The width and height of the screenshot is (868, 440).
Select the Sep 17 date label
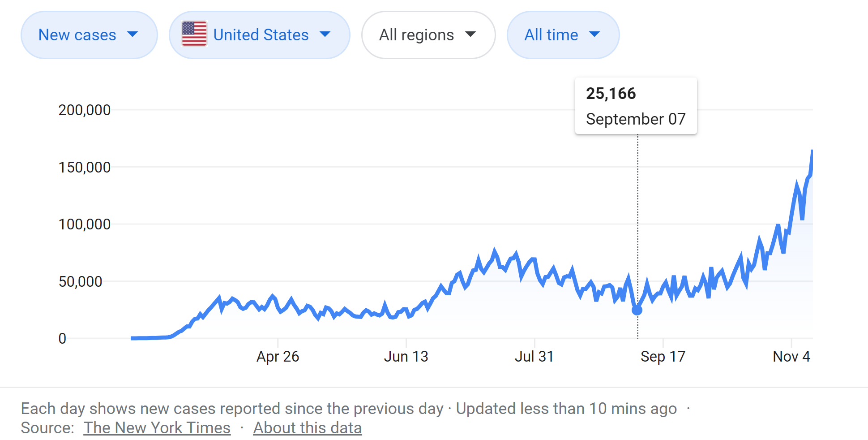pyautogui.click(x=663, y=357)
